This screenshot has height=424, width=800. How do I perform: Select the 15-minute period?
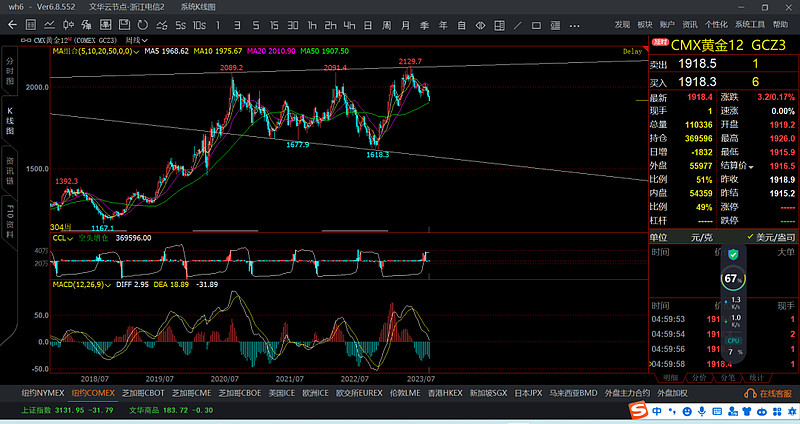pyautogui.click(x=274, y=25)
